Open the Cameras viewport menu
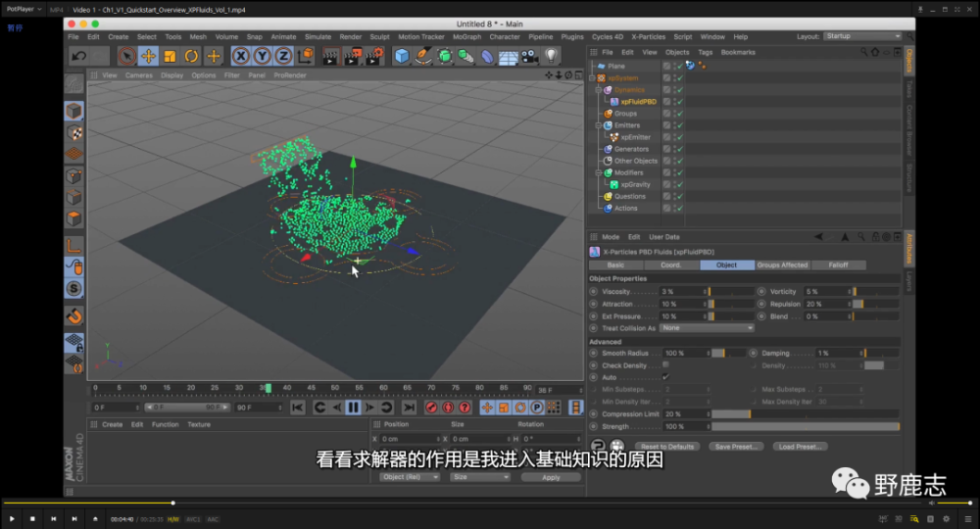The height and width of the screenshot is (529, 980). tap(139, 75)
